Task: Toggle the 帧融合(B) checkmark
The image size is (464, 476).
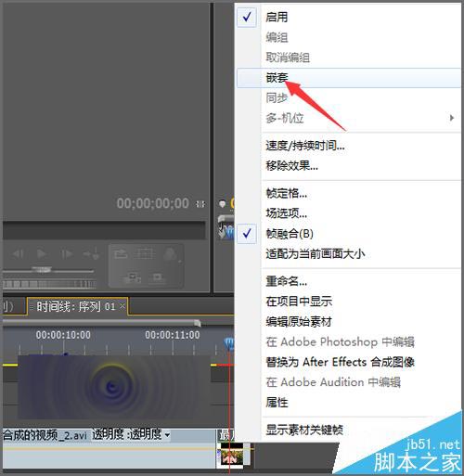Action: [247, 234]
